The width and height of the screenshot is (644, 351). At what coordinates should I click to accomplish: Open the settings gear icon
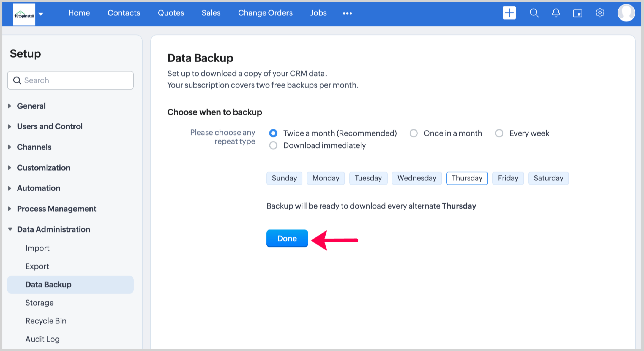(x=600, y=13)
